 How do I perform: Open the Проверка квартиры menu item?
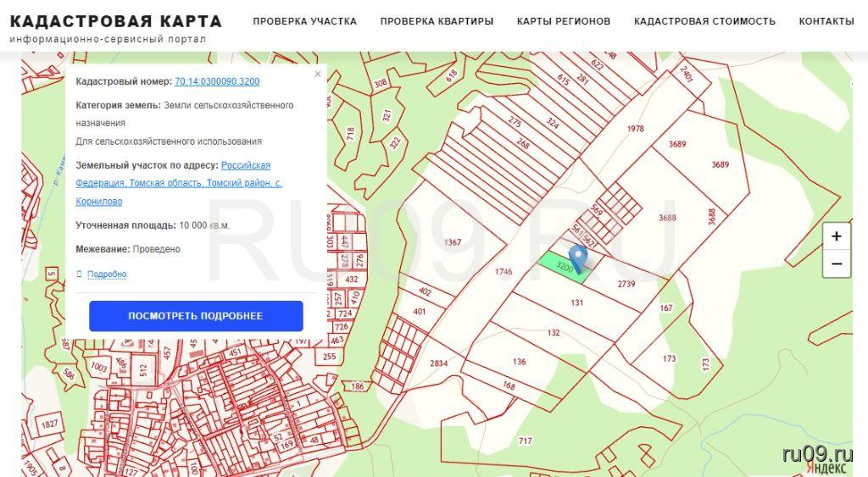click(x=437, y=21)
